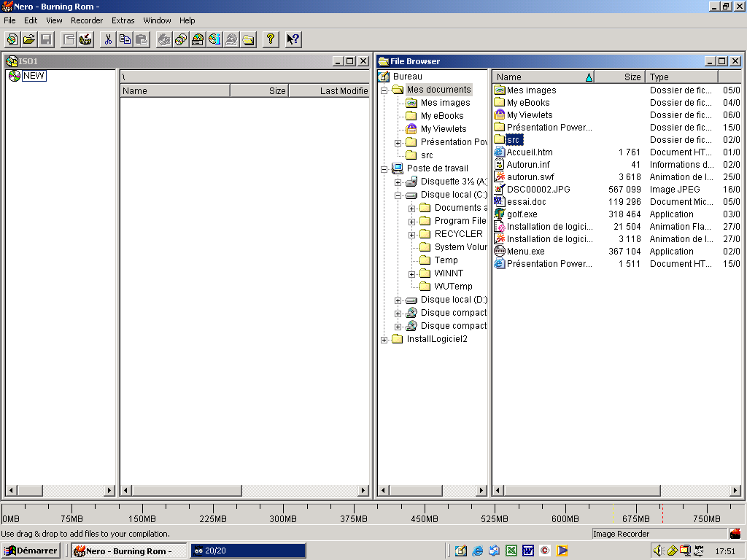Click the Menu.exe application icon

coord(499,252)
